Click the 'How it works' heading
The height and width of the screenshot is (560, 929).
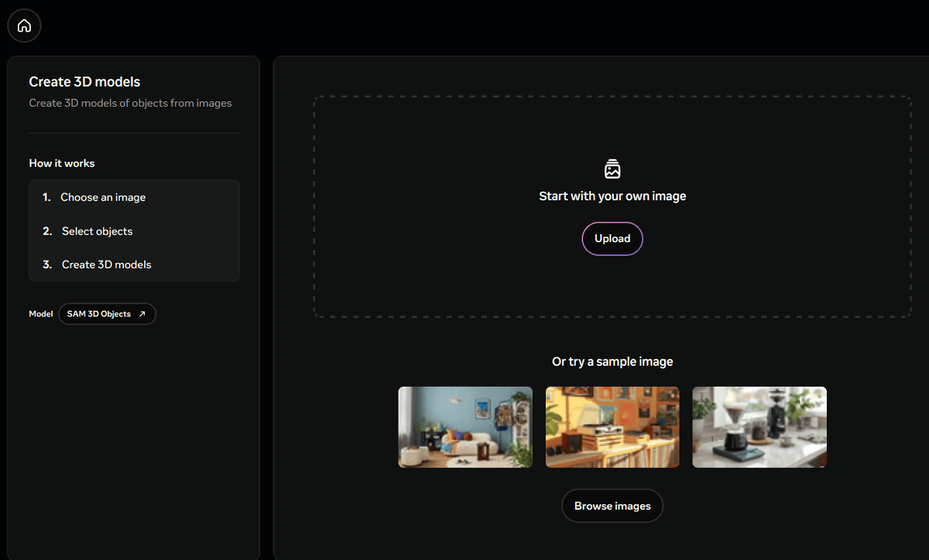(62, 163)
